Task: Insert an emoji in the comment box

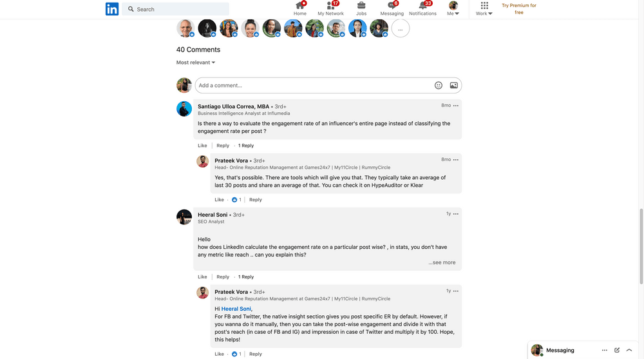Action: [439, 85]
